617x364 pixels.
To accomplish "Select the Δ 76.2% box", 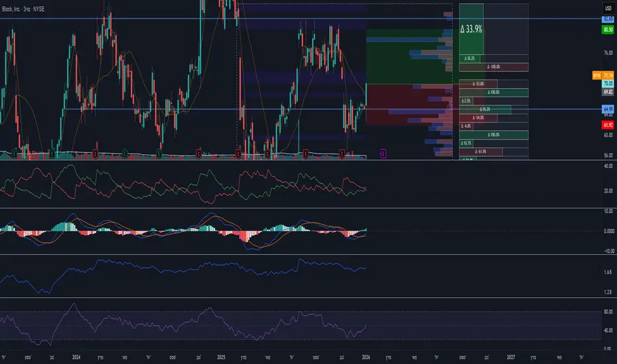I will click(485, 109).
